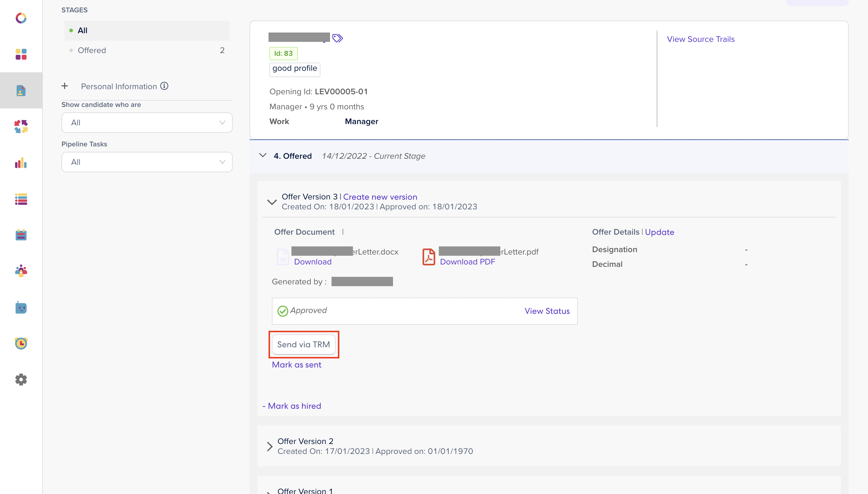The width and height of the screenshot is (868, 494).
Task: Open the candidate document icon in the sidebar
Action: click(21, 91)
